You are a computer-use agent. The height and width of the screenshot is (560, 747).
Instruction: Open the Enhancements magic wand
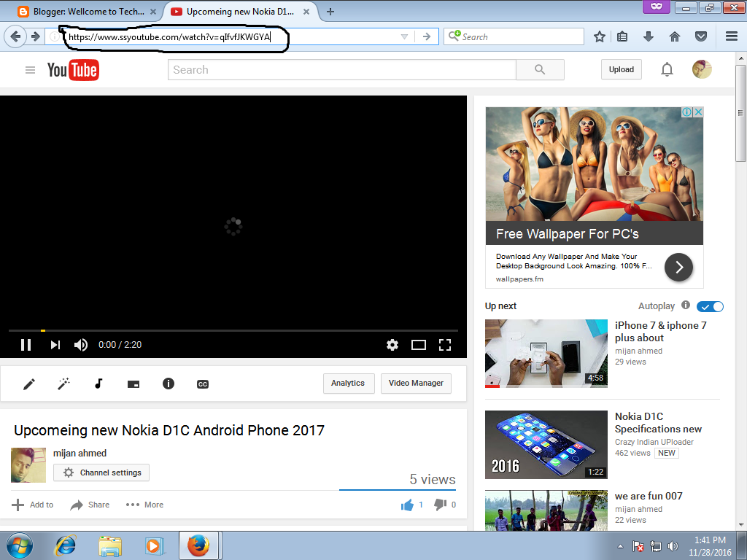(64, 384)
